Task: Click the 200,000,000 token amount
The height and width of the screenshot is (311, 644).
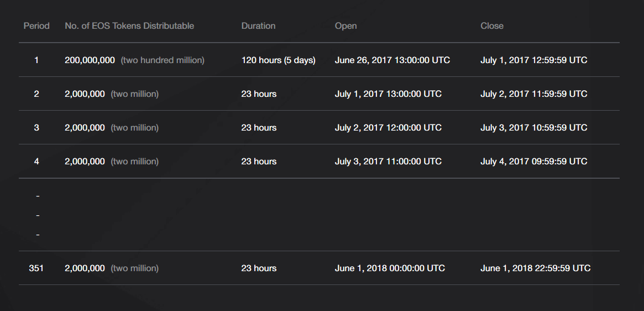Action: 90,60
